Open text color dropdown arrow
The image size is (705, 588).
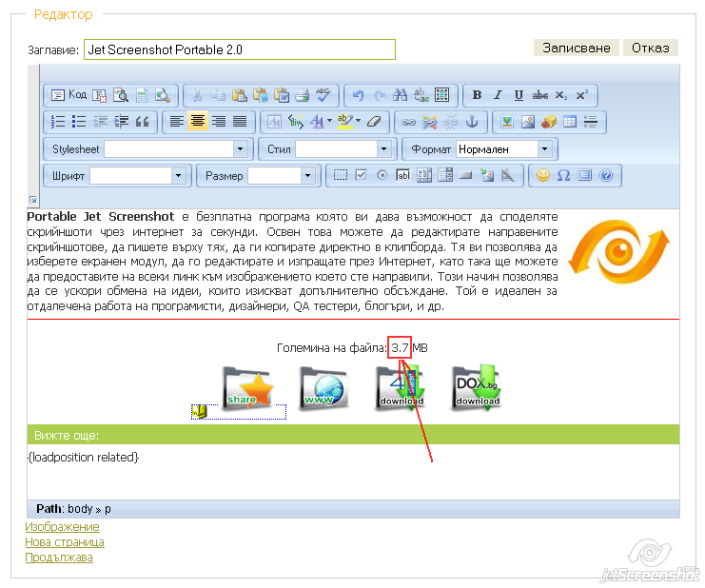pos(329,121)
